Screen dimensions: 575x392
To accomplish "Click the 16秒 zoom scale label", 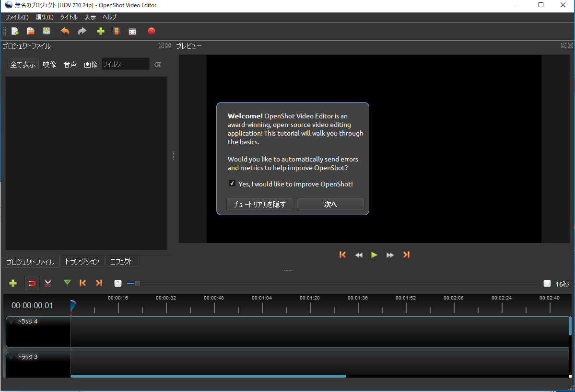I will 562,284.
